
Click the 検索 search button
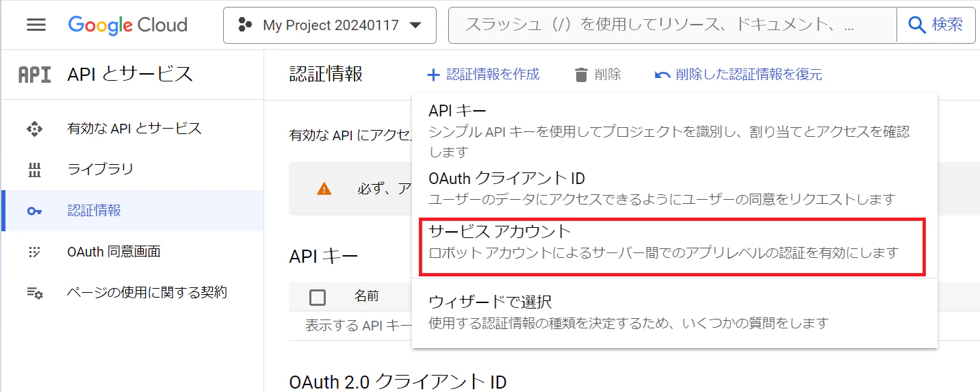tap(936, 25)
